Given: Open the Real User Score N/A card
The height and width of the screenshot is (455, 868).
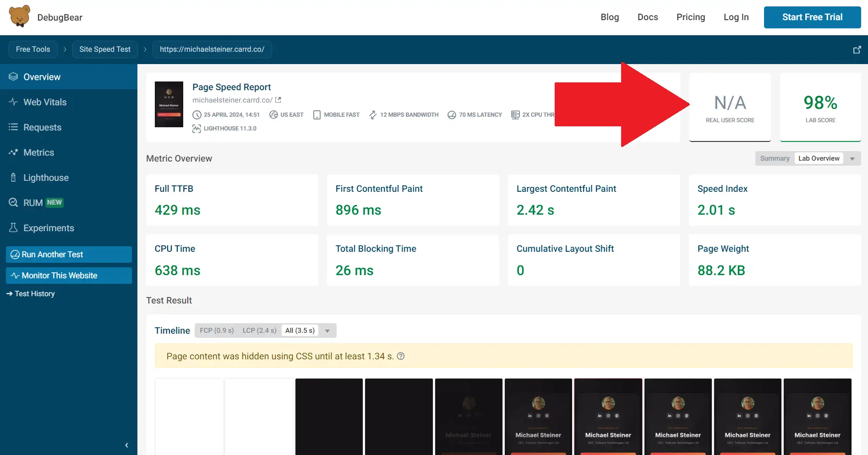Looking at the screenshot, I should click(x=730, y=108).
